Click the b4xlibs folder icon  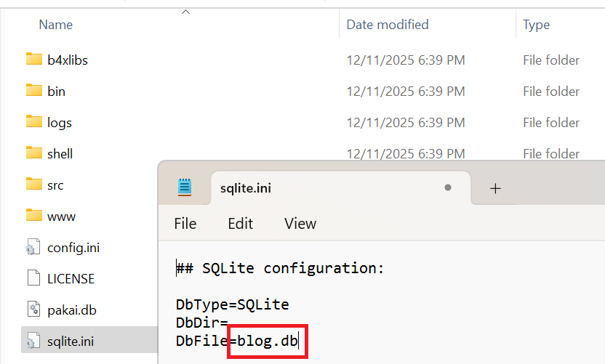(33, 60)
